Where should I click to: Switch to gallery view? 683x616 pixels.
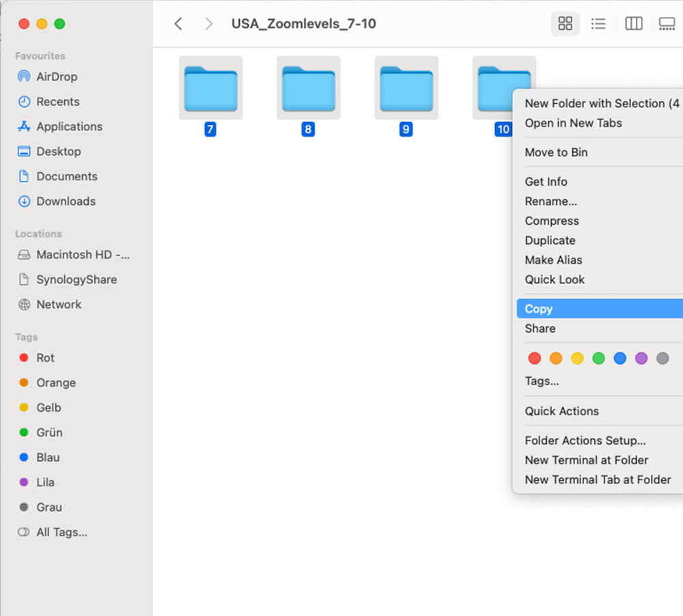(667, 24)
